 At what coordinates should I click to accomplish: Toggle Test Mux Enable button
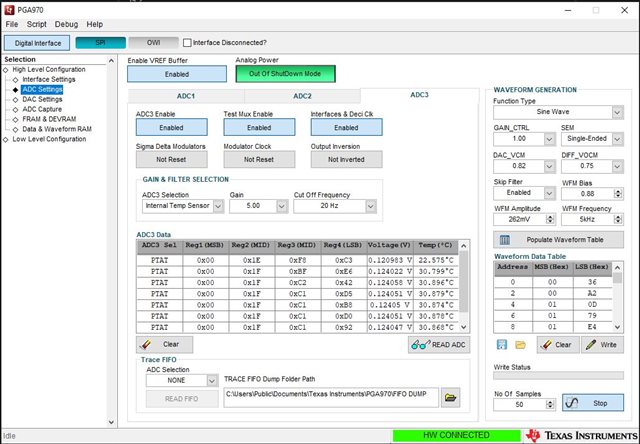[259, 127]
